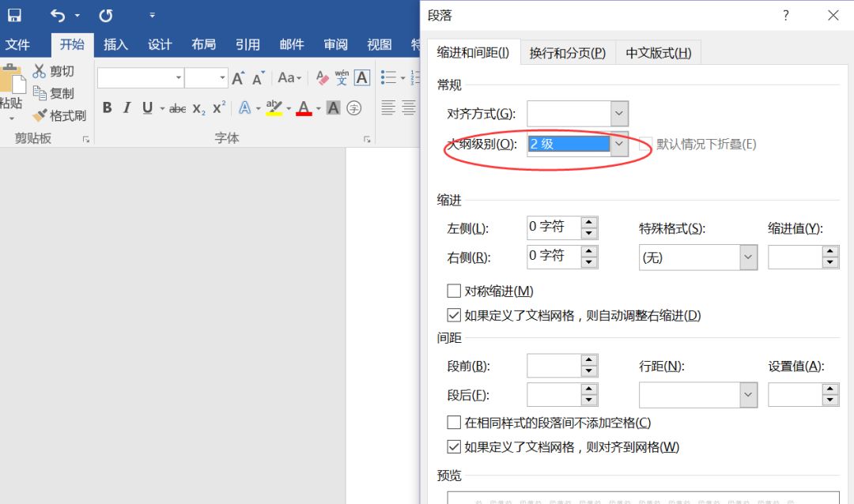Click Increase Font Size icon
Image resolution: width=854 pixels, height=504 pixels.
coord(238,78)
